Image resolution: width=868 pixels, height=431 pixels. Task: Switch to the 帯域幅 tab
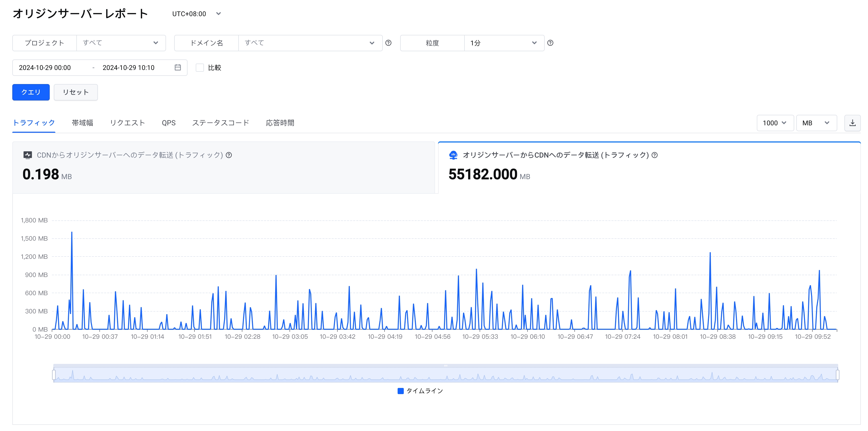(x=82, y=123)
